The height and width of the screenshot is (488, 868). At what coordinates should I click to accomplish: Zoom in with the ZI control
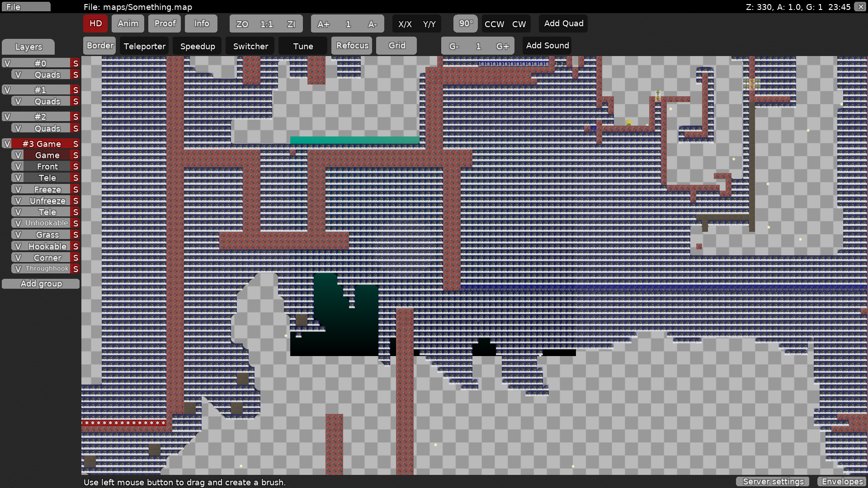click(x=291, y=24)
